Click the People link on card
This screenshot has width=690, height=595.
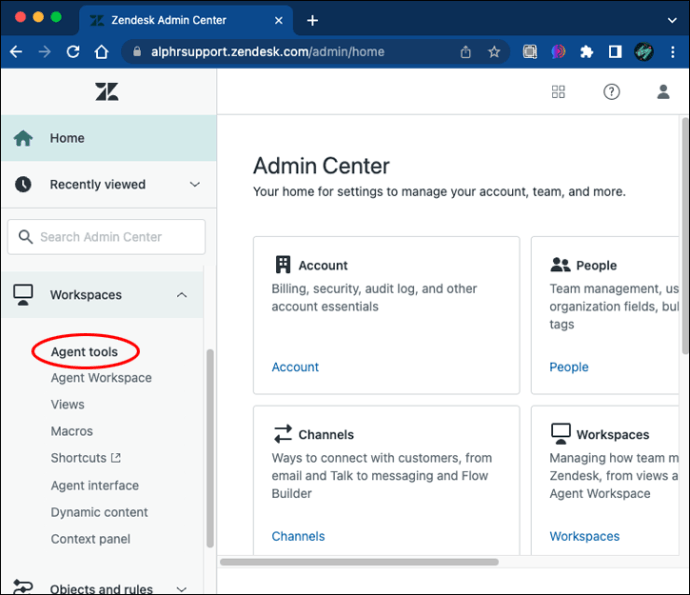pyautogui.click(x=569, y=367)
